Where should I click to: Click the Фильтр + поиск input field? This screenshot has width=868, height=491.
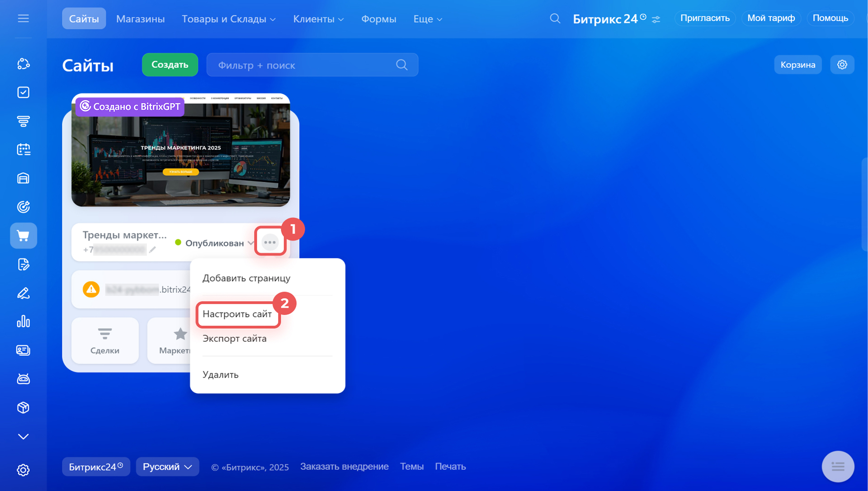303,65
